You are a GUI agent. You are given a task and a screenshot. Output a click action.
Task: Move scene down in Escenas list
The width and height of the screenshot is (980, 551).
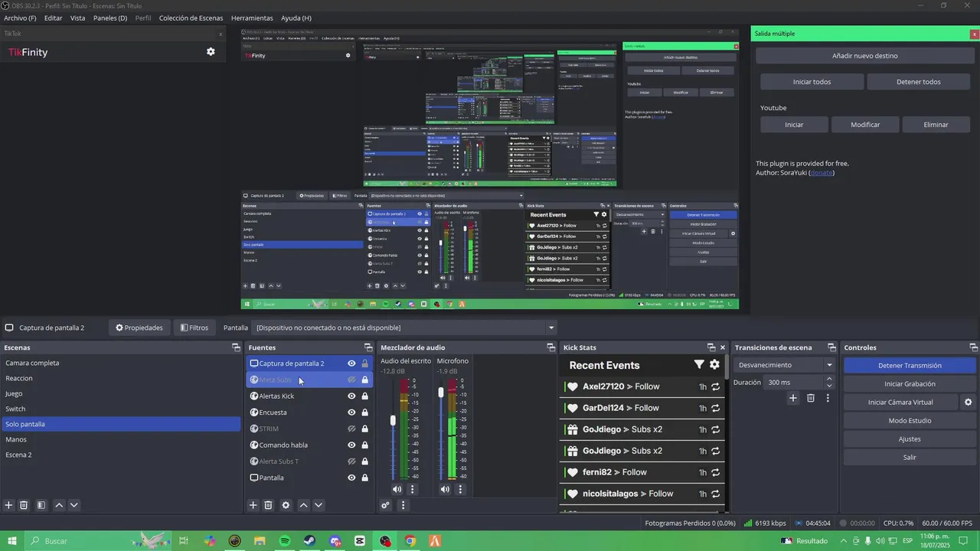click(x=74, y=505)
